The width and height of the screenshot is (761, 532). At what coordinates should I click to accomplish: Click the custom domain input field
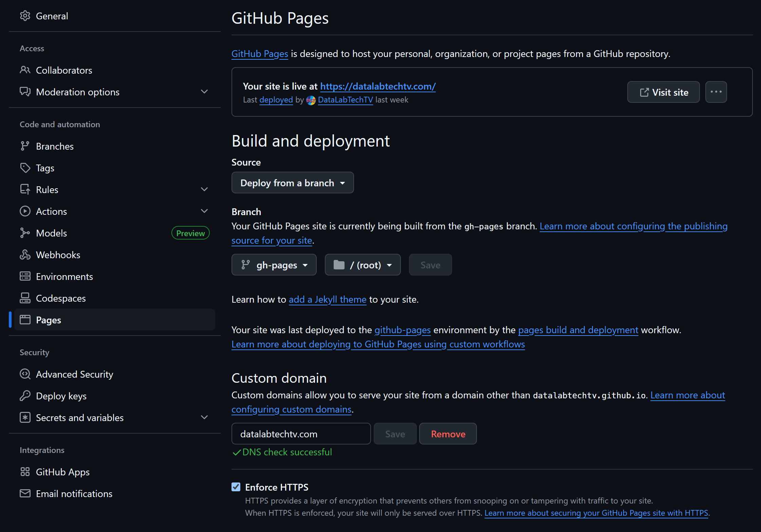301,434
